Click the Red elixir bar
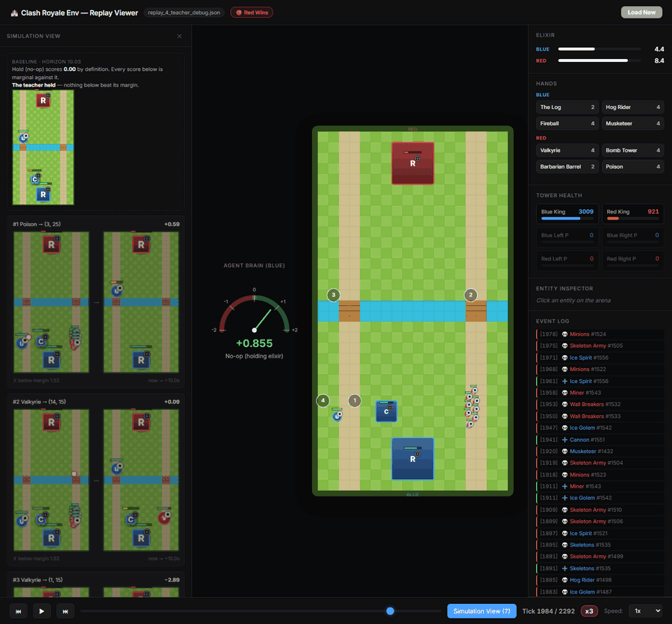672x624 pixels. (x=599, y=61)
